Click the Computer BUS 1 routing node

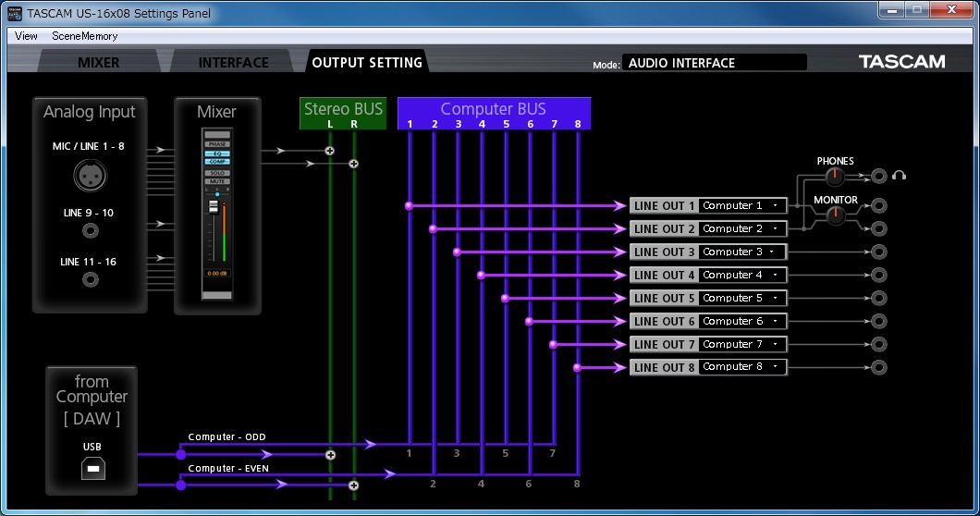[409, 206]
